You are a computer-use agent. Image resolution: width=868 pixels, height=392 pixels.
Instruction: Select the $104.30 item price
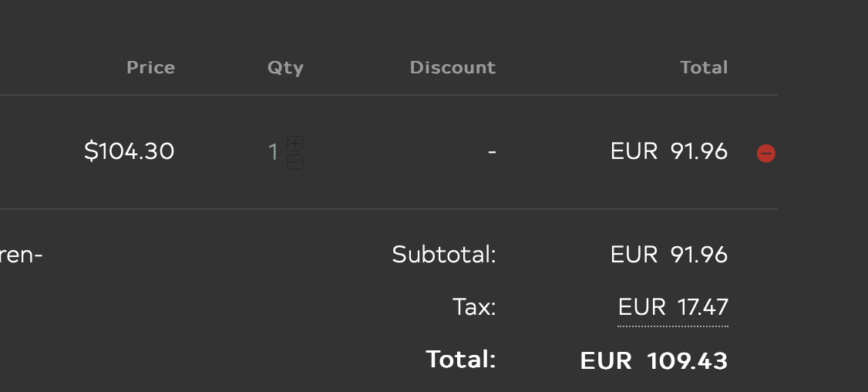130,151
